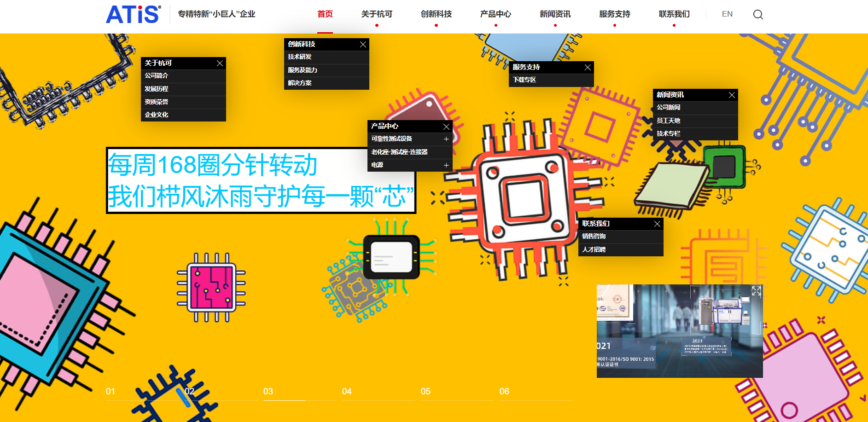The width and height of the screenshot is (868, 422).
Task: Expand the 可靠性测试设备 submenu
Action: 446,139
